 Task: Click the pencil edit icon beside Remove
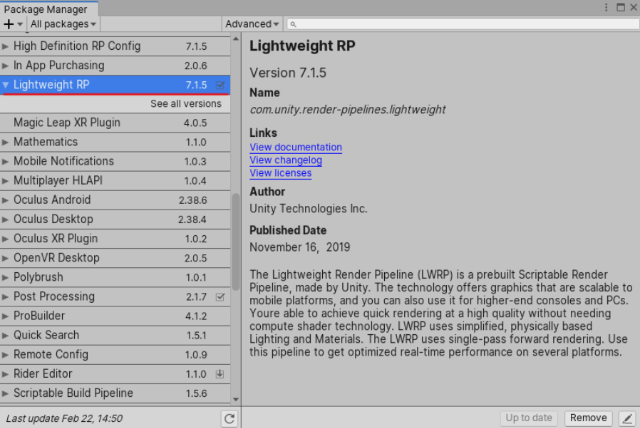pos(628,418)
